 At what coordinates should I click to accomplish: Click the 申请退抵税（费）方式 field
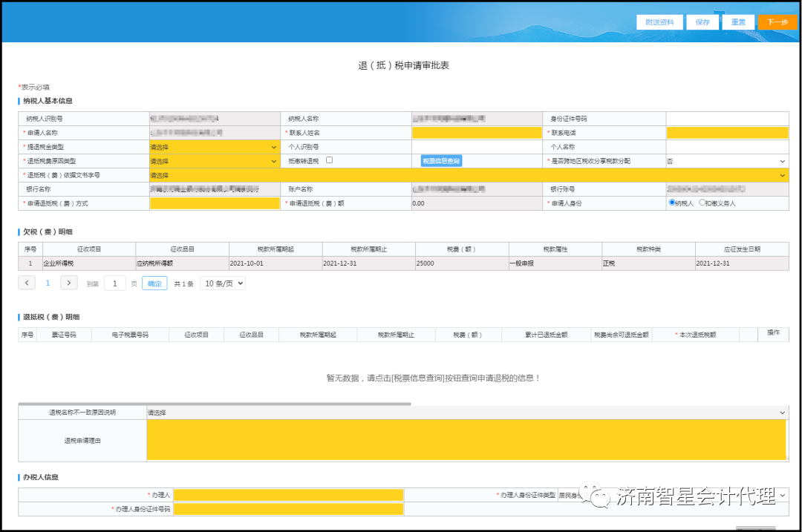click(x=215, y=203)
